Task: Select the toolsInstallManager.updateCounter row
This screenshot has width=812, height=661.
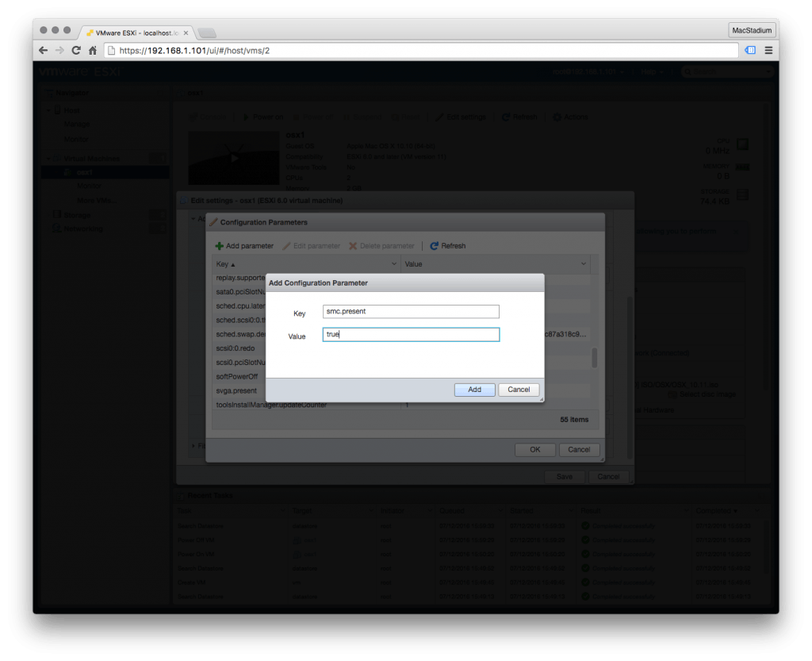Action: [400, 405]
